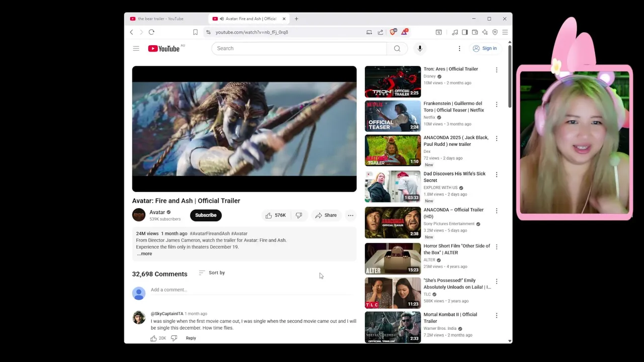The height and width of the screenshot is (362, 644).
Task: Open the playlist music note icon
Action: 455,32
